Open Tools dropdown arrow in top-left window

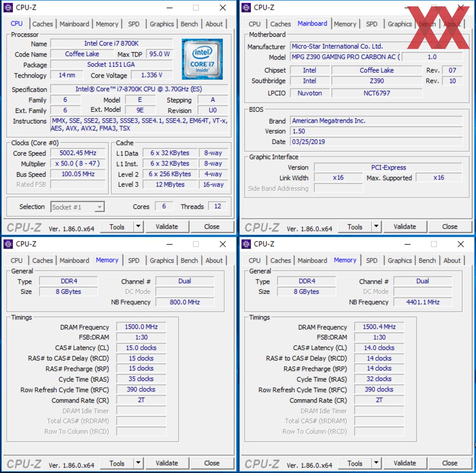pos(138,227)
